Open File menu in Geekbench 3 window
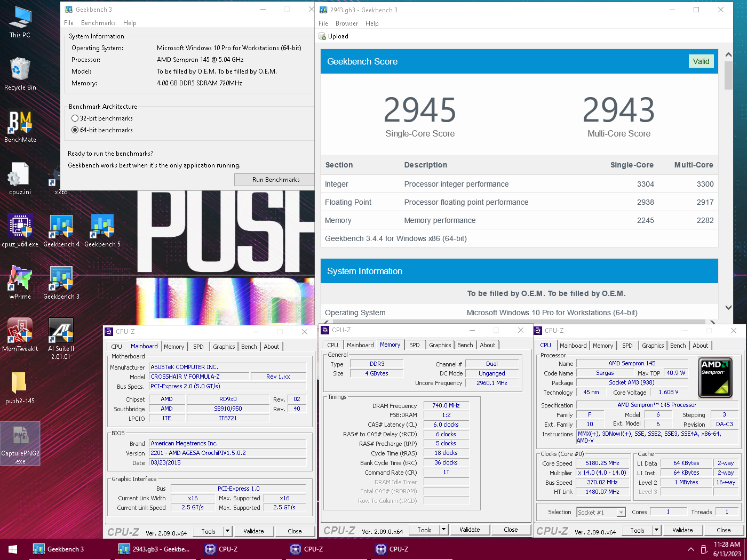The width and height of the screenshot is (747, 560). [x=69, y=23]
